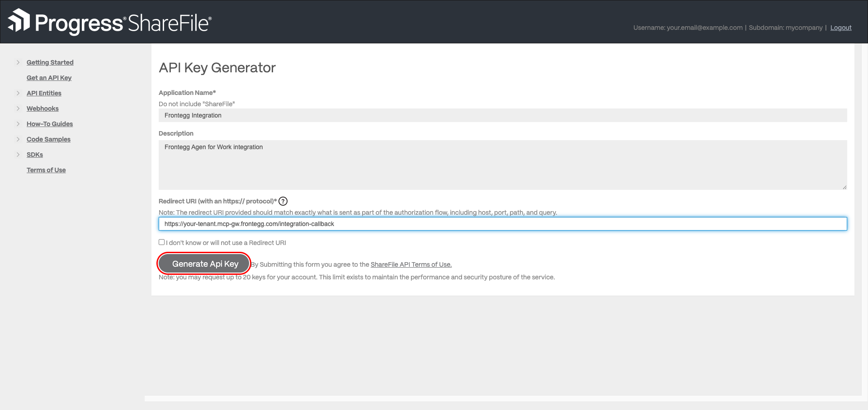Expand the SDKs chevron
868x410 pixels.
tap(18, 155)
